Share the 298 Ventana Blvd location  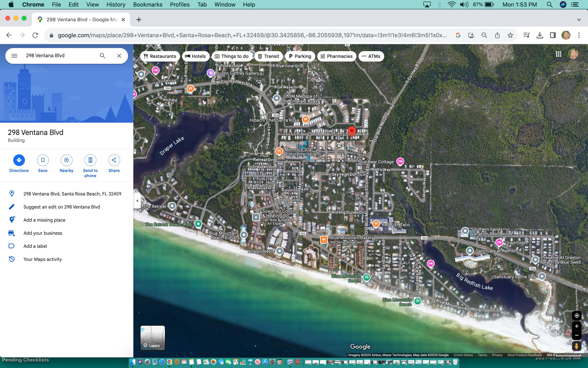[114, 164]
